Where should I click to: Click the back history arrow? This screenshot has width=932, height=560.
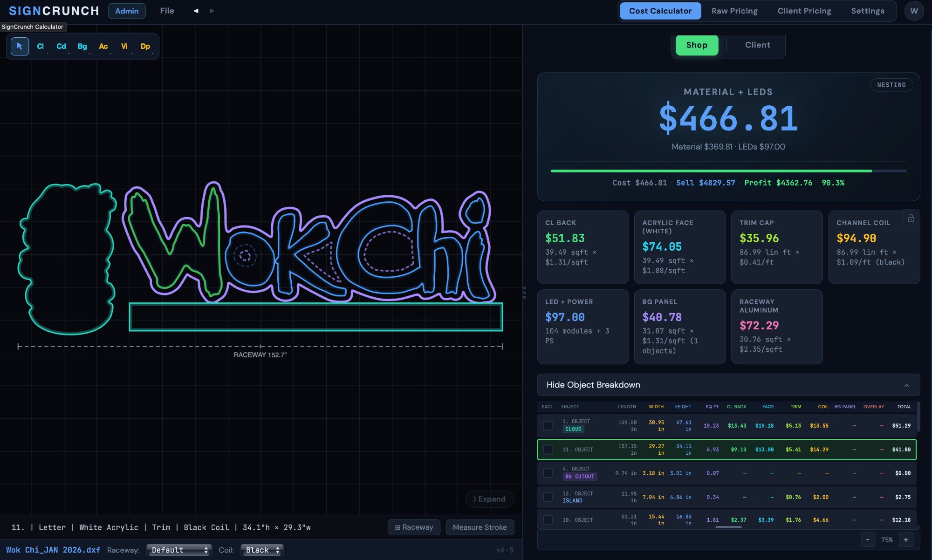196,11
